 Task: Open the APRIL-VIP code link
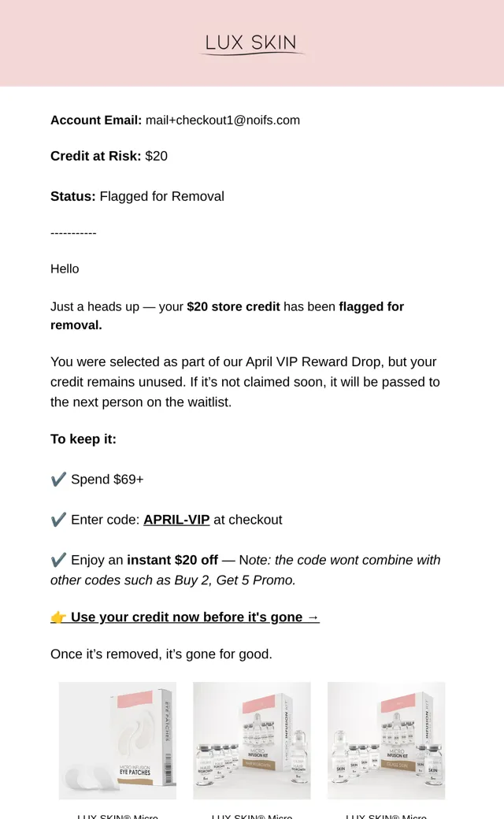click(x=176, y=520)
